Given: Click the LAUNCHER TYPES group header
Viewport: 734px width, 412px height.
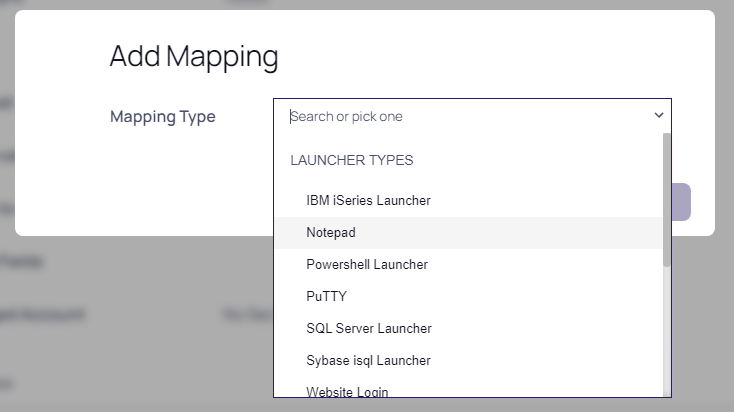Looking at the screenshot, I should (x=352, y=160).
